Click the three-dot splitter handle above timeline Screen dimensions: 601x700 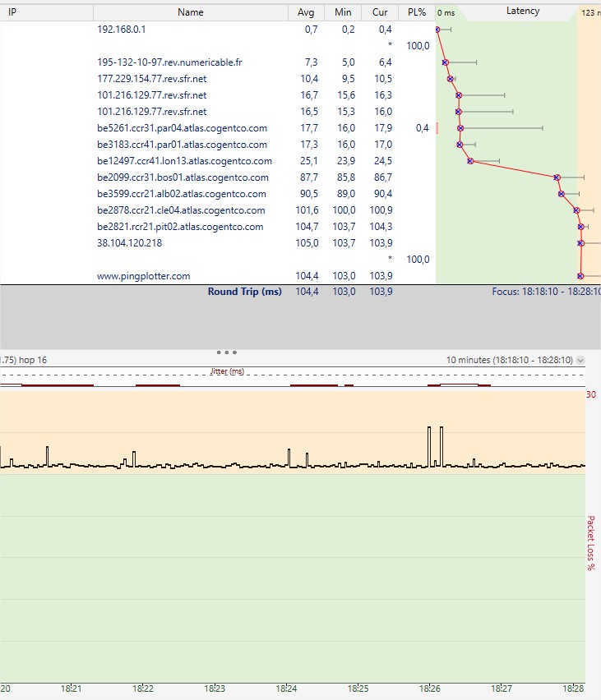227,352
